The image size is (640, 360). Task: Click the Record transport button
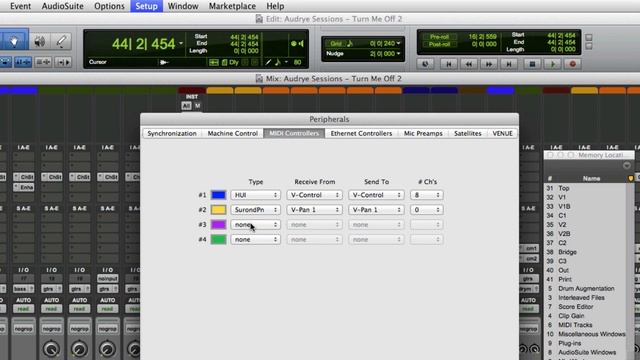[x=573, y=64]
